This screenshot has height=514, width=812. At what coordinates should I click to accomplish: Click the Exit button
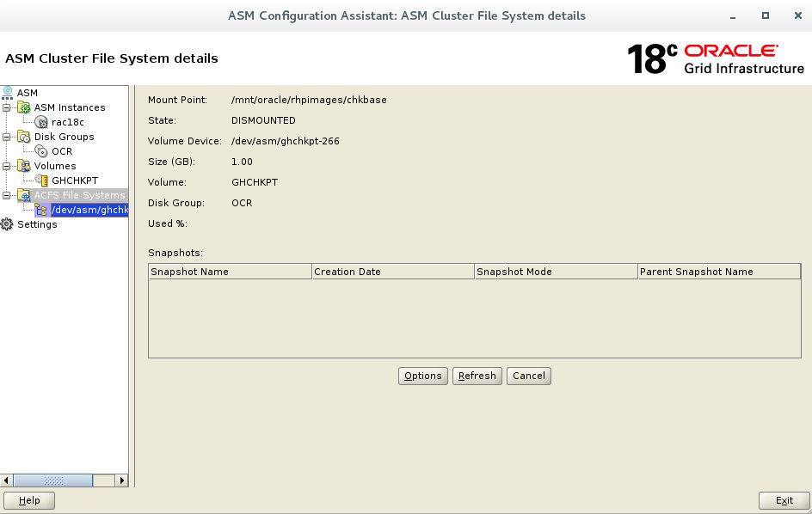click(x=784, y=500)
